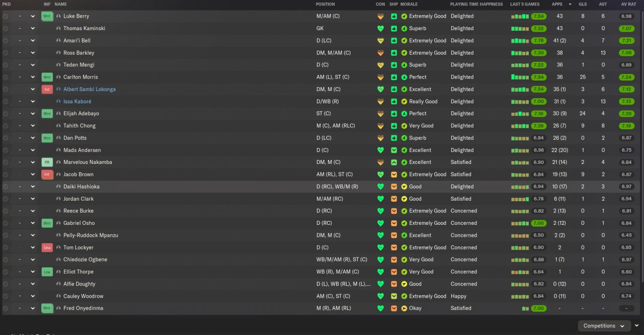This screenshot has height=335, width=644.
Task: Open Issa Kaboré's player profile
Action: pos(77,102)
